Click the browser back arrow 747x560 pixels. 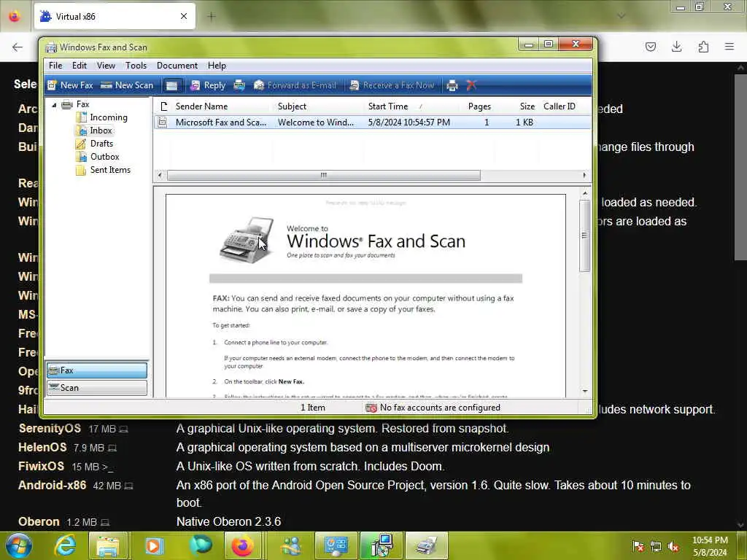coord(18,47)
